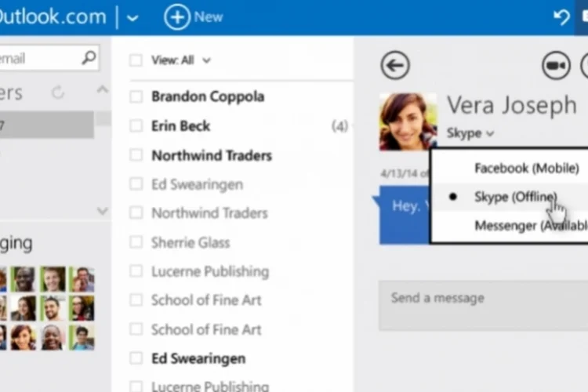The height and width of the screenshot is (392, 588).
Task: Click the back arrow circle icon
Action: click(x=395, y=65)
